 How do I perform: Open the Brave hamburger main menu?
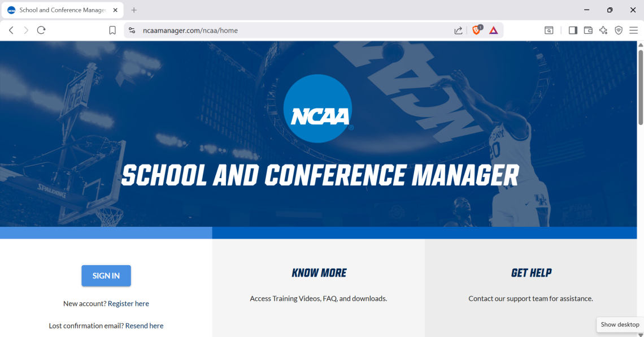coord(633,31)
